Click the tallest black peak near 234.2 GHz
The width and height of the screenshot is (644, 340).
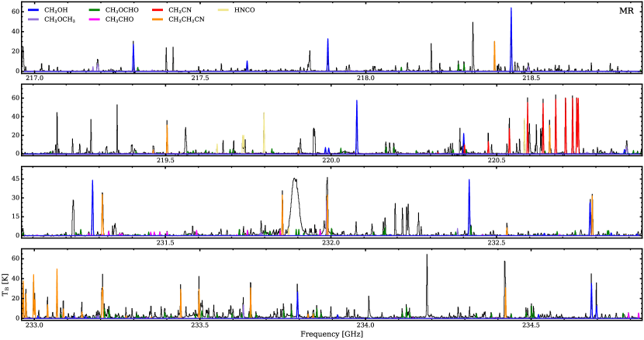click(x=427, y=286)
